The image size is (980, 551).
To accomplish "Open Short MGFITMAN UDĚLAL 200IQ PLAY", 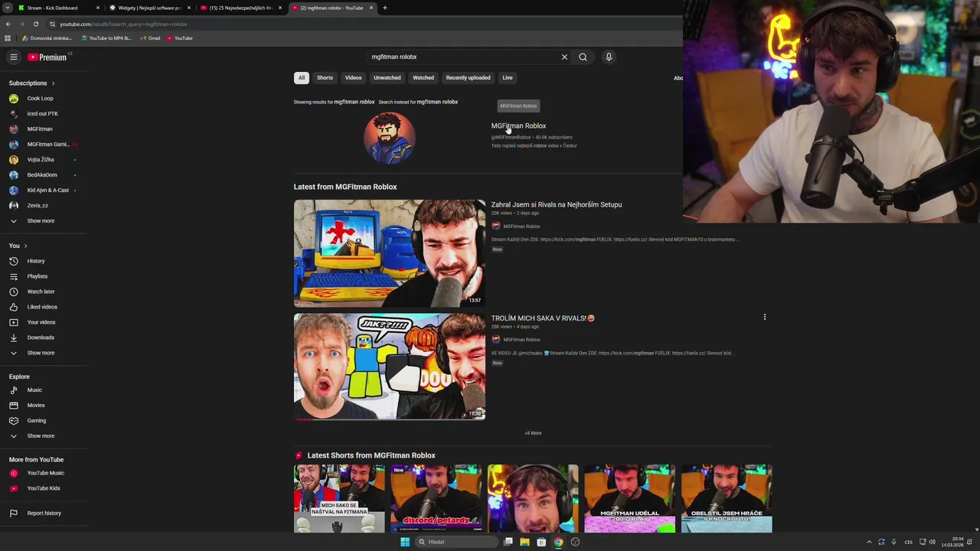I will pyautogui.click(x=629, y=498).
